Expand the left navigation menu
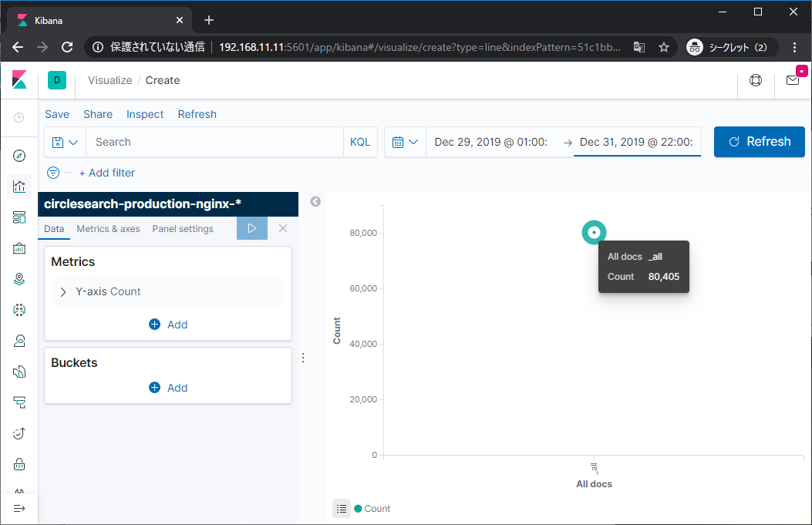The width and height of the screenshot is (812, 525). point(19,509)
